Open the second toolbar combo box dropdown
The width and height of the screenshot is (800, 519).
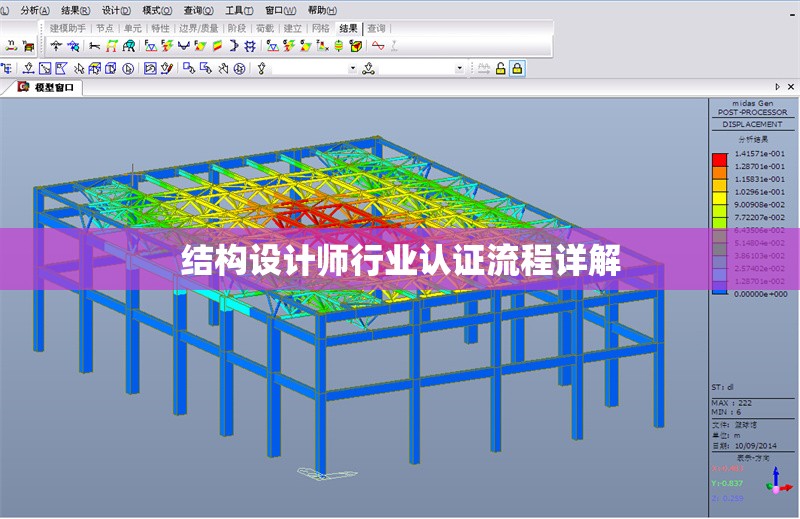(x=460, y=68)
